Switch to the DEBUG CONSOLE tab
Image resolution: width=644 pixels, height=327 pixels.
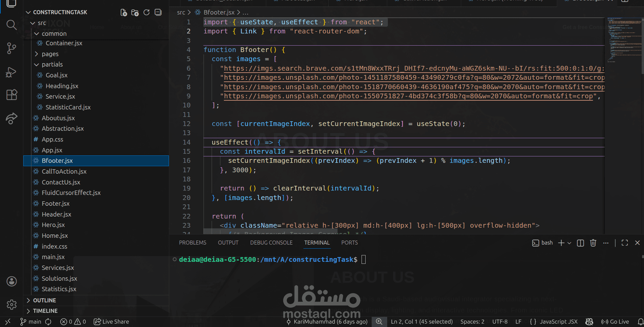tap(271, 243)
